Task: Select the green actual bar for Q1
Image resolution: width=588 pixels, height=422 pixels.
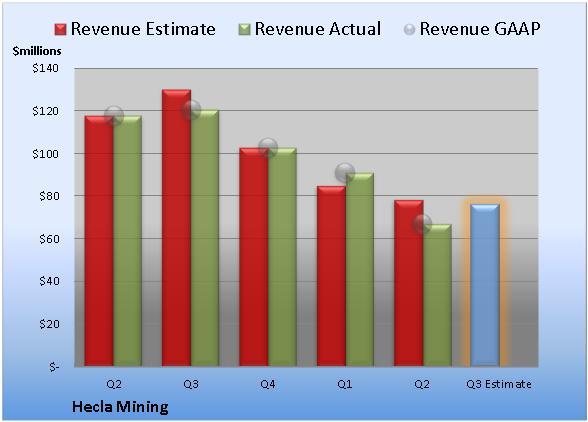Action: pyautogui.click(x=360, y=269)
